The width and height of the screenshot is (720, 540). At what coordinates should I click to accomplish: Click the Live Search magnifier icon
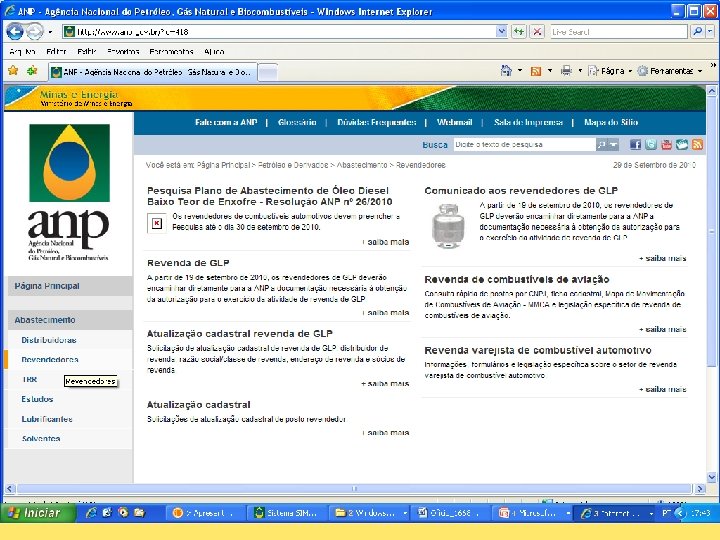point(698,32)
